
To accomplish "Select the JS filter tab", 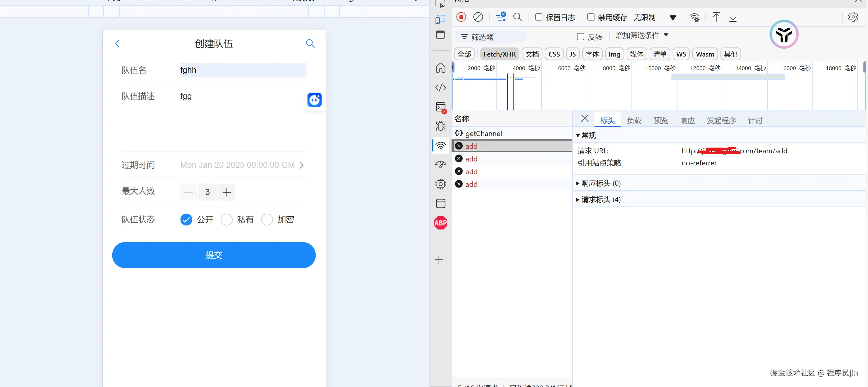I will (x=572, y=54).
